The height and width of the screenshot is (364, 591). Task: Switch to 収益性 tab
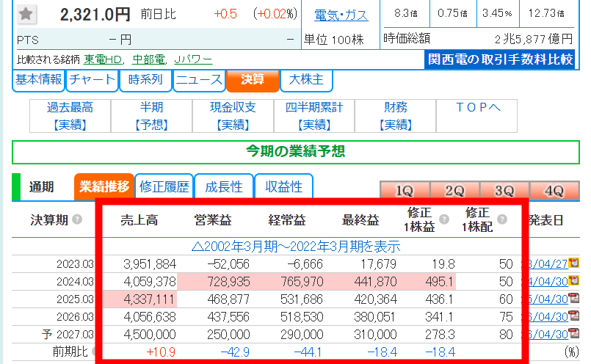click(x=284, y=186)
